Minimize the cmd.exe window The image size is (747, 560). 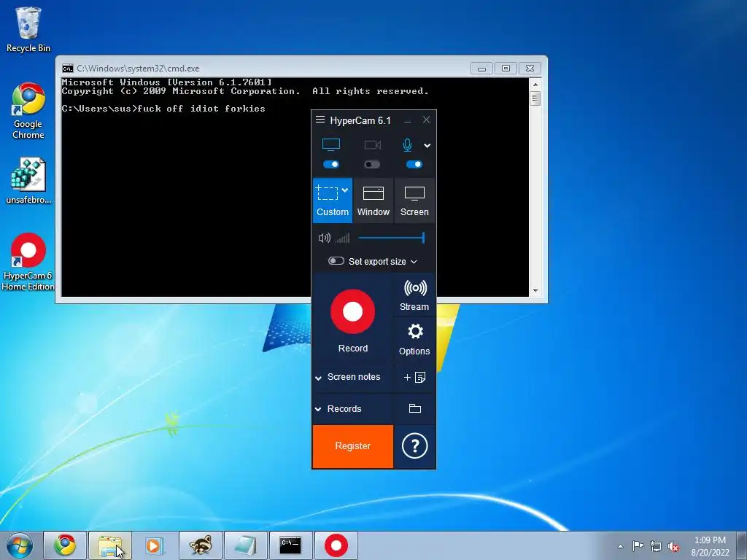[x=481, y=69]
